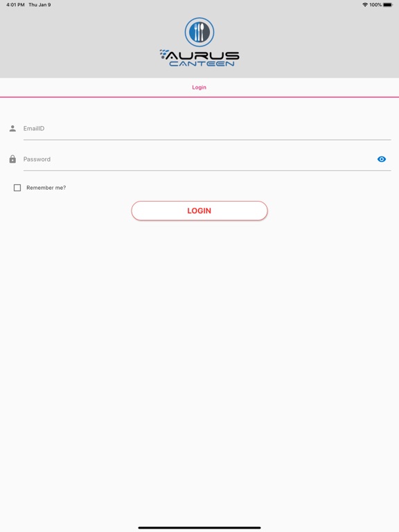
Task: Click the person icon beside EmailID
Action: [x=12, y=128]
